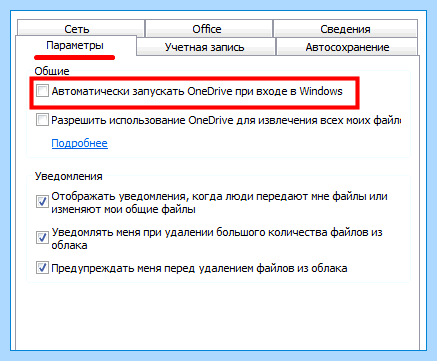This screenshot has width=437, height=361.
Task: Click text 'Предупреждать меня перед удалением файлов из облака'
Action: pyautogui.click(x=199, y=268)
